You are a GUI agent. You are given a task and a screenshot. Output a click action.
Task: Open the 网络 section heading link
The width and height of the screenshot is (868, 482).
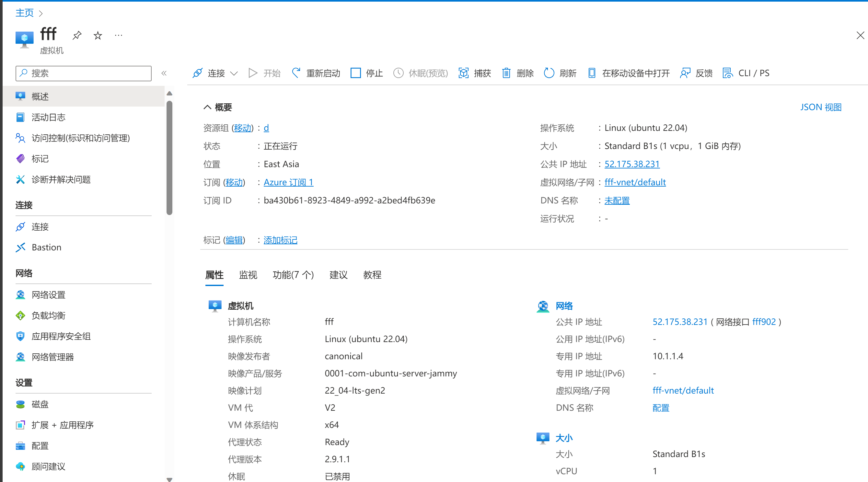click(564, 306)
